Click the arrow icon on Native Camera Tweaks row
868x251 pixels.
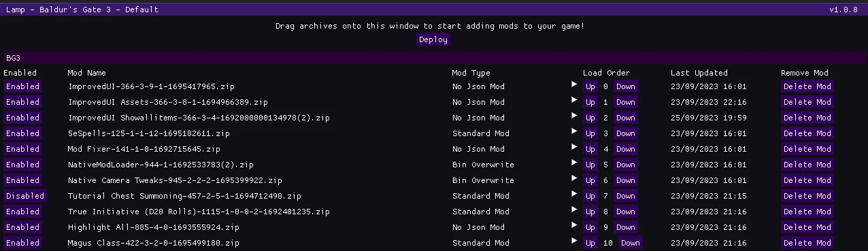click(x=574, y=178)
